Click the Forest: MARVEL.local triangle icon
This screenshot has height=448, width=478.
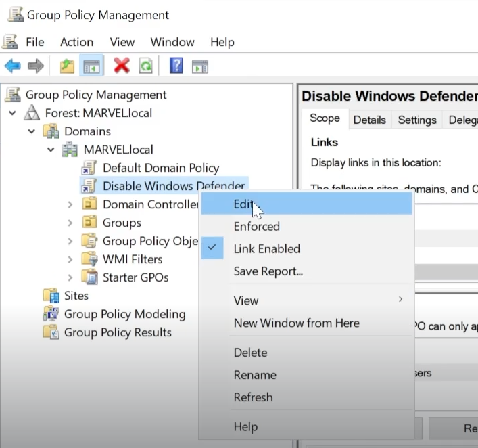[32, 112]
